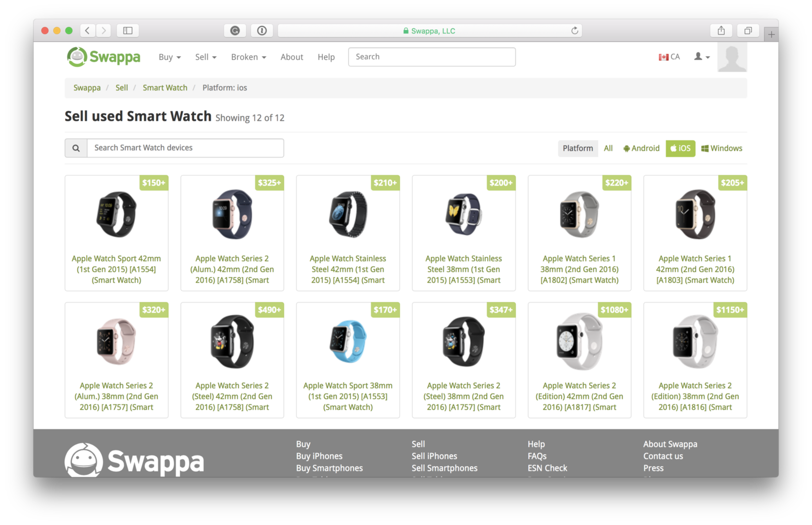Screen dimensions: 812x525
Task: Select the blue Apple Watch Sport 38mm thumbnail
Action: pyautogui.click(x=348, y=341)
